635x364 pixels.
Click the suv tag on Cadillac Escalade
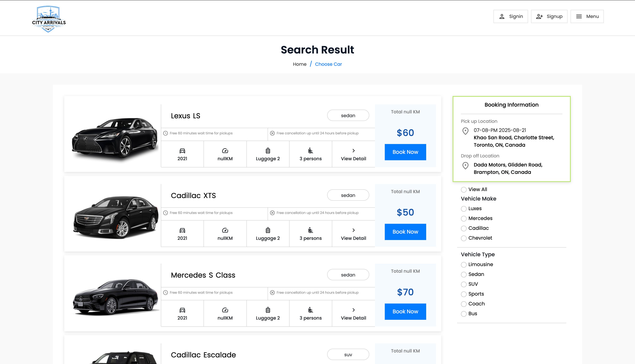click(x=348, y=355)
